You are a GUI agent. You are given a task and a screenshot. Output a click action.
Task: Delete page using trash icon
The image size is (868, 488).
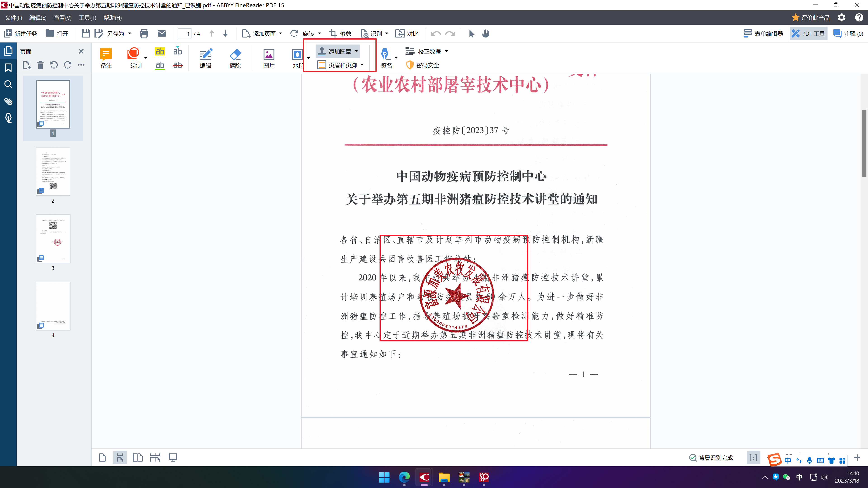tap(40, 65)
